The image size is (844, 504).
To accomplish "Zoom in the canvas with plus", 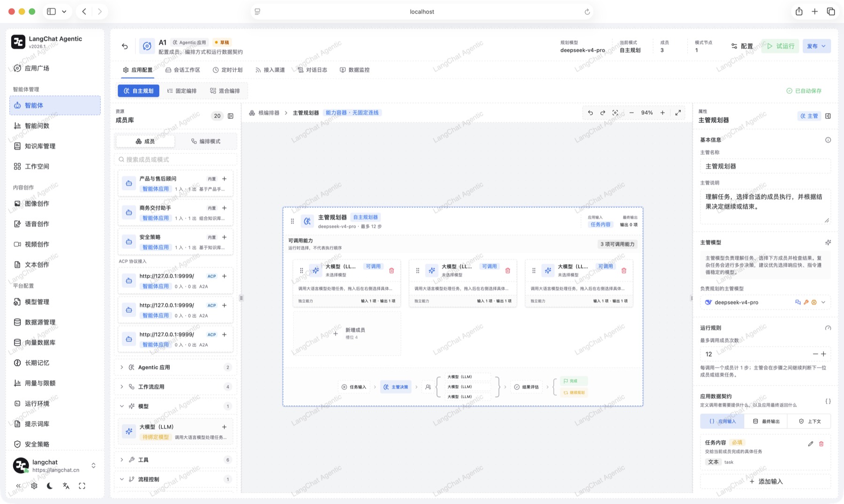I will [x=663, y=113].
